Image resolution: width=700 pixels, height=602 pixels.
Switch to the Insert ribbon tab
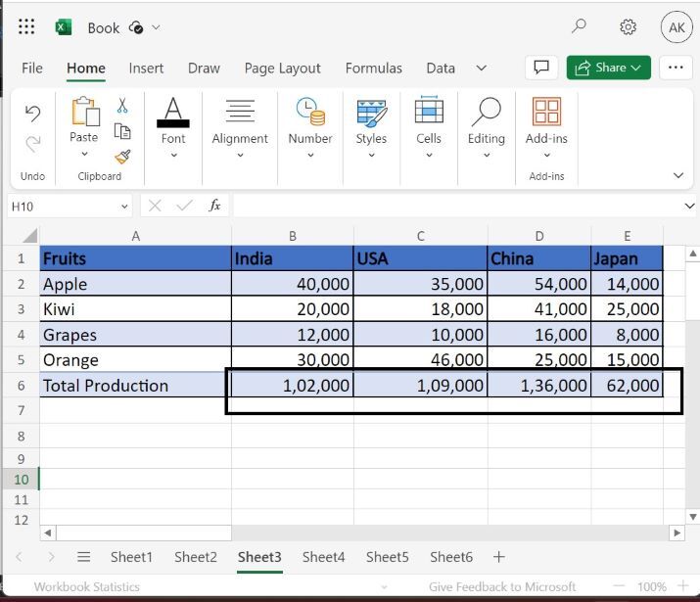pyautogui.click(x=146, y=69)
